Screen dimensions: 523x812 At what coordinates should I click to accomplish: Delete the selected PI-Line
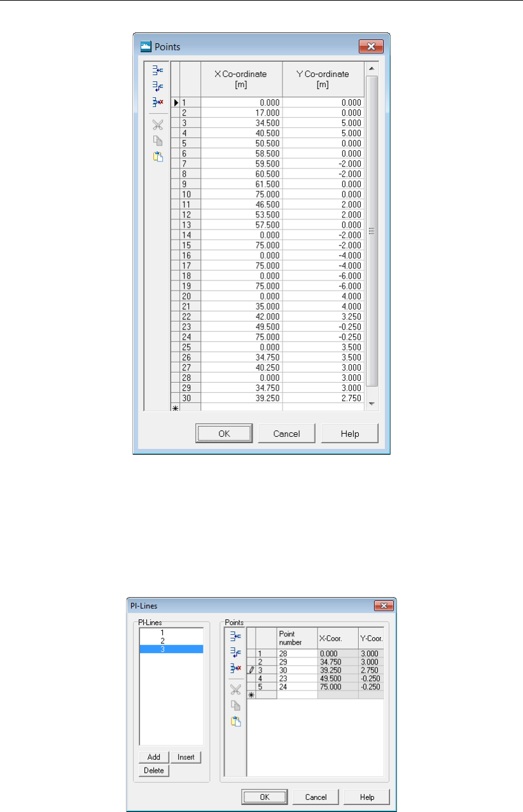[153, 771]
